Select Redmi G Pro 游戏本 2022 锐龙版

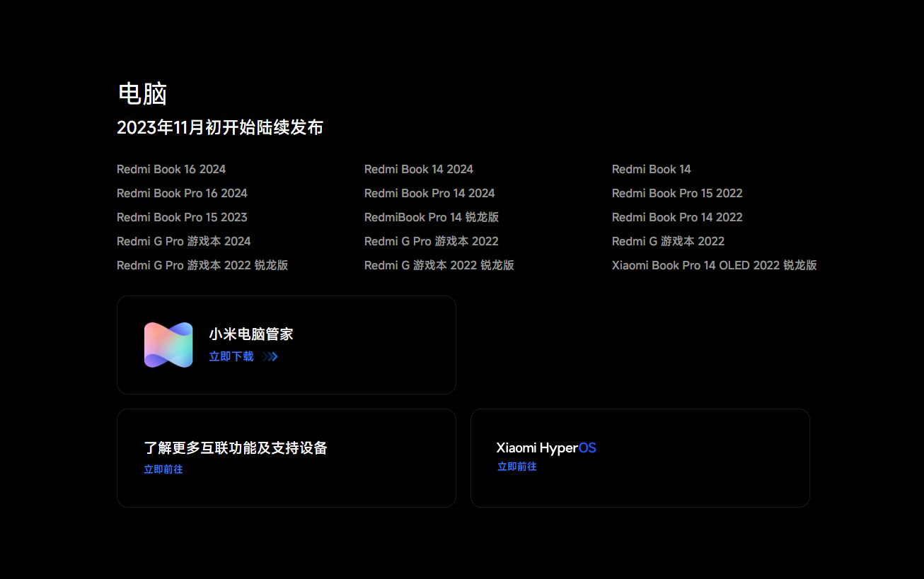pyautogui.click(x=202, y=265)
